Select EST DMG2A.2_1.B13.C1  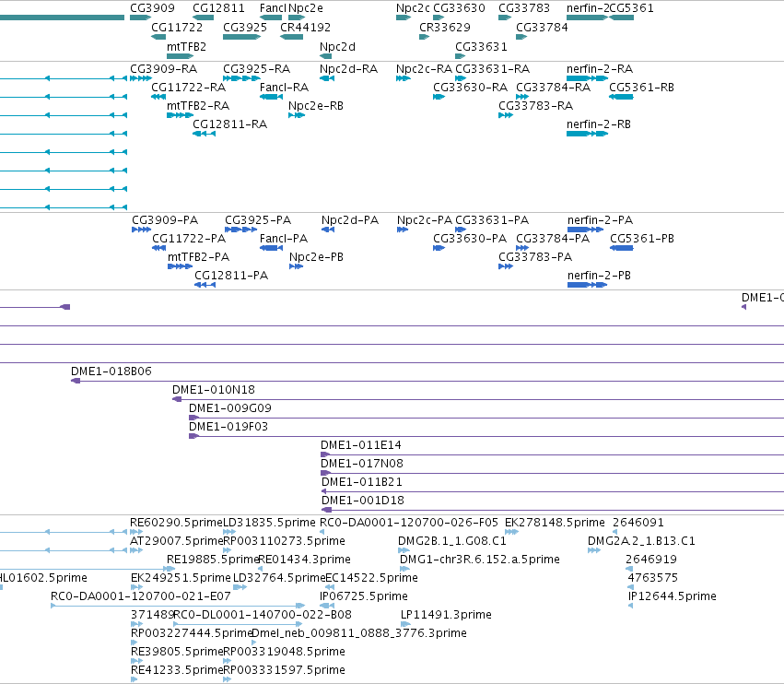click(x=594, y=550)
